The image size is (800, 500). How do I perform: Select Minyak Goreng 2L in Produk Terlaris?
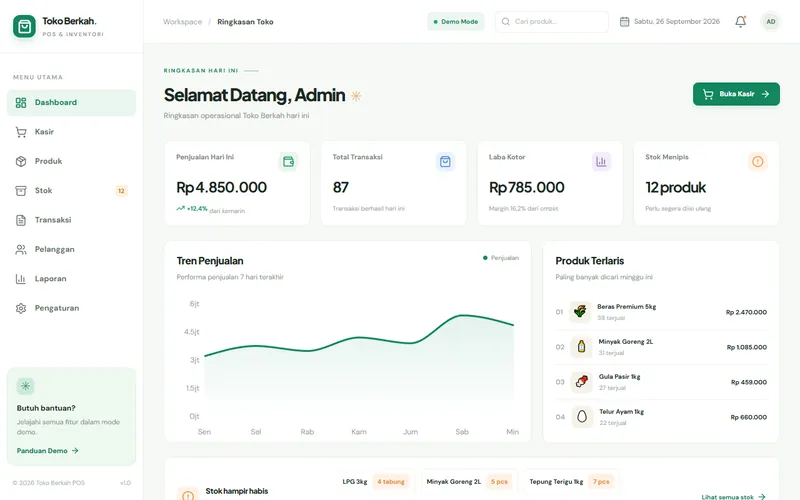point(626,342)
